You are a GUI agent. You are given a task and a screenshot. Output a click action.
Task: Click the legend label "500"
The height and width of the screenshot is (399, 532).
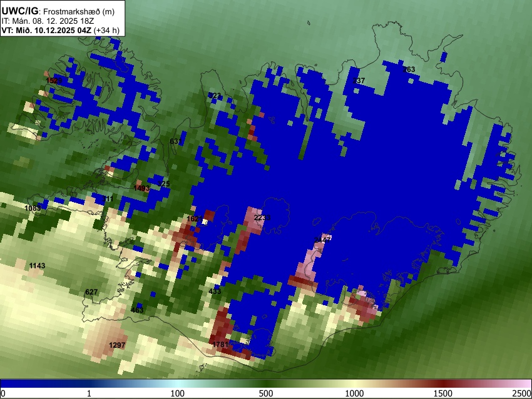tap(265, 393)
